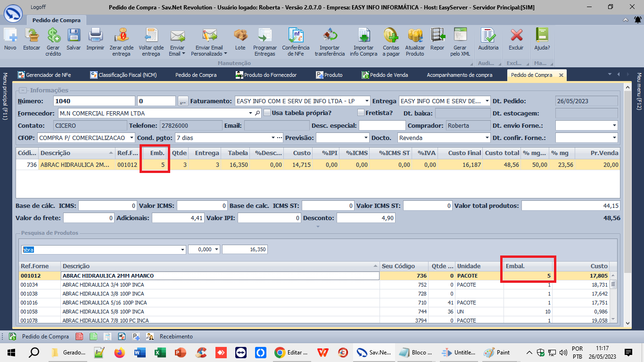Click the Estocar toolbar icon

32,39
